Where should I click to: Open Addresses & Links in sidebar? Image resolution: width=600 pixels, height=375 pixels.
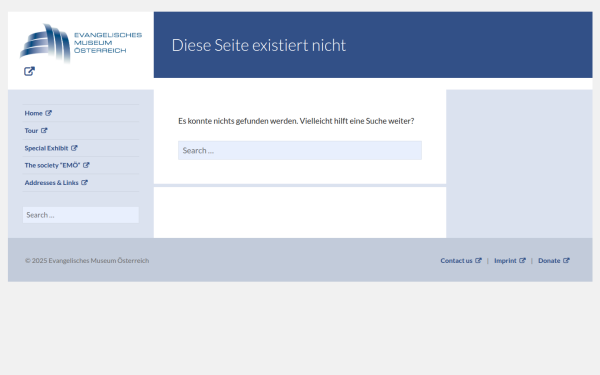pos(51,183)
